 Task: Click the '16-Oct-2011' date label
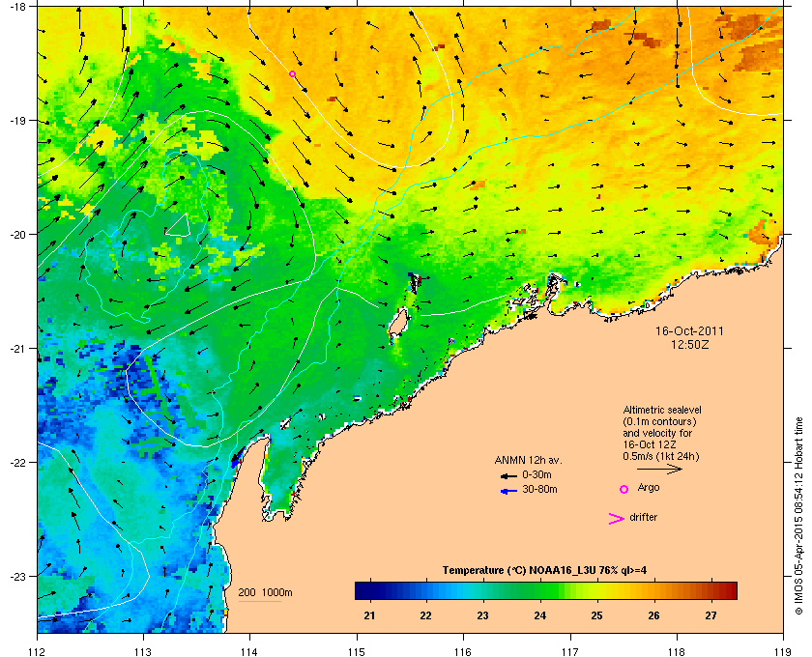pos(689,331)
